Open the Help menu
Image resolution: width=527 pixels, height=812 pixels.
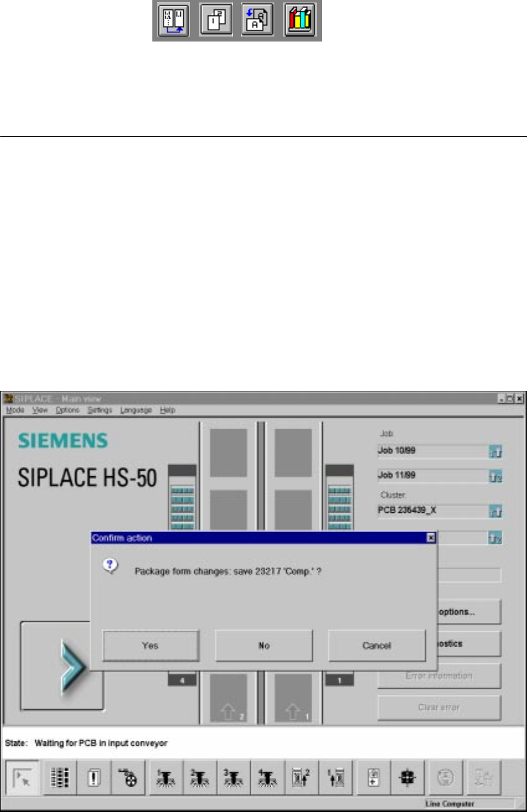coord(167,410)
